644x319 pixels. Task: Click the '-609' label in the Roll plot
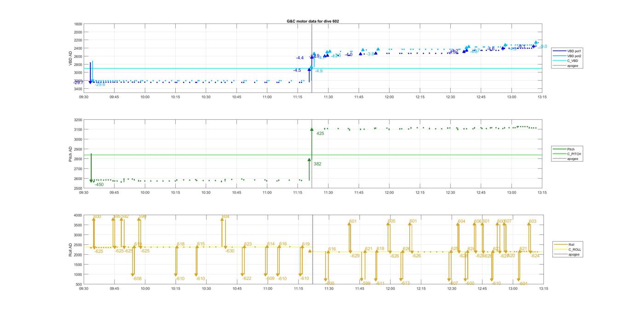(x=270, y=278)
